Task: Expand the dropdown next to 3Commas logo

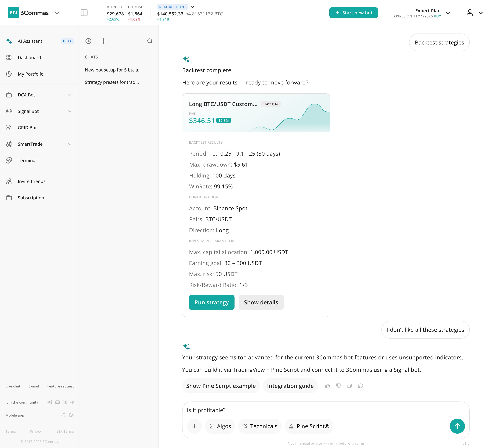Action: pyautogui.click(x=57, y=13)
